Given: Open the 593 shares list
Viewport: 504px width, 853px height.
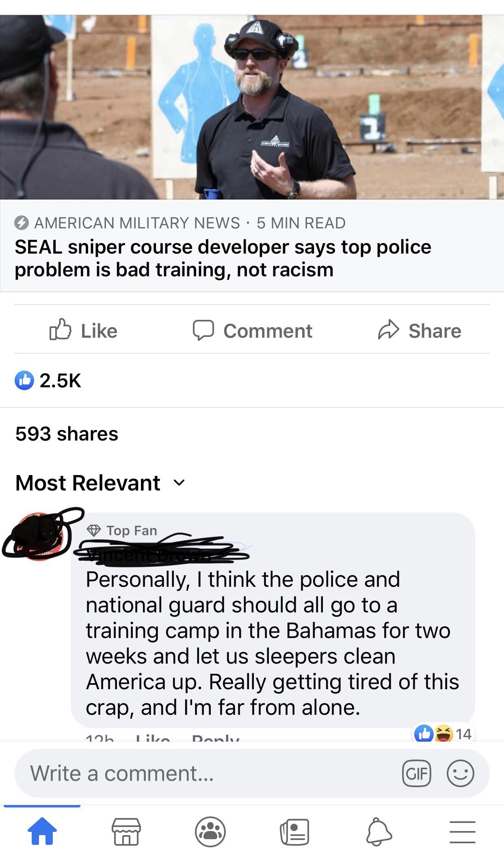Looking at the screenshot, I should coord(67,434).
